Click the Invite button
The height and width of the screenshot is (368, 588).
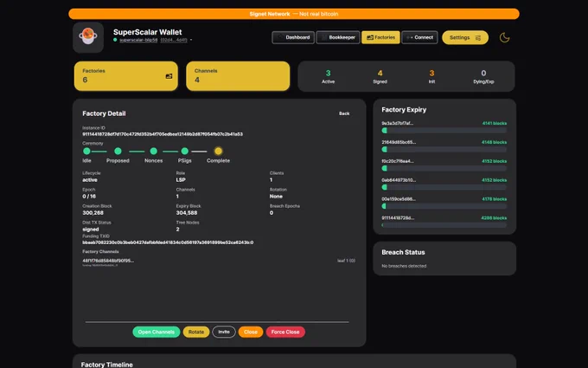[224, 332]
